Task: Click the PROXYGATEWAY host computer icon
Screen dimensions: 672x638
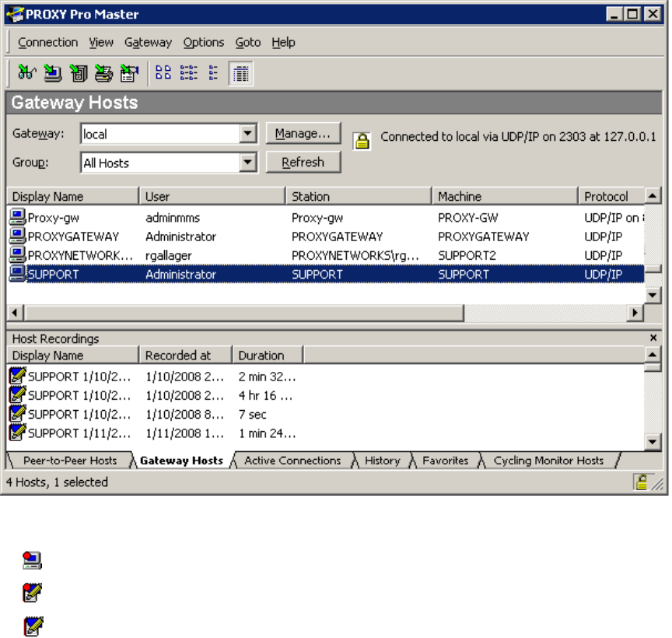Action: [17, 236]
